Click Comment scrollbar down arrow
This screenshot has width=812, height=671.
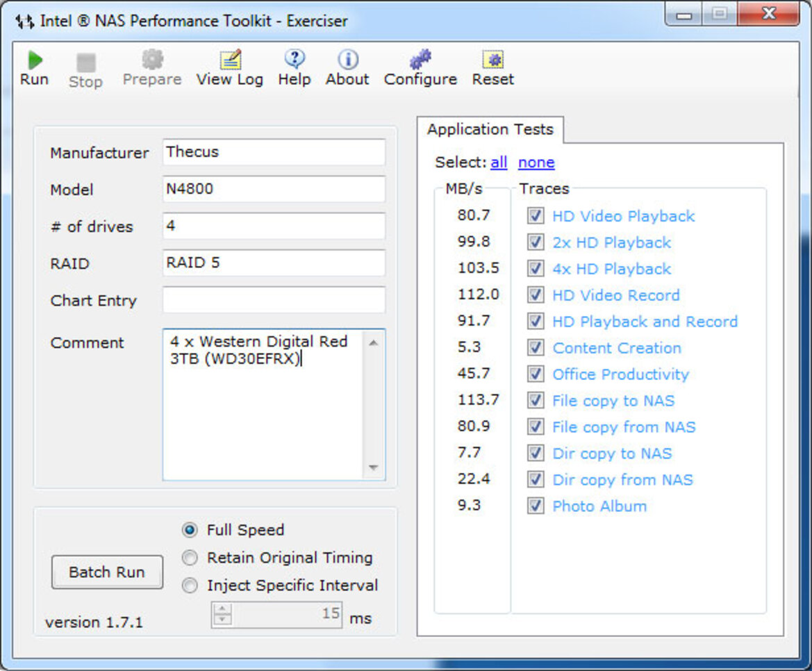tap(374, 467)
